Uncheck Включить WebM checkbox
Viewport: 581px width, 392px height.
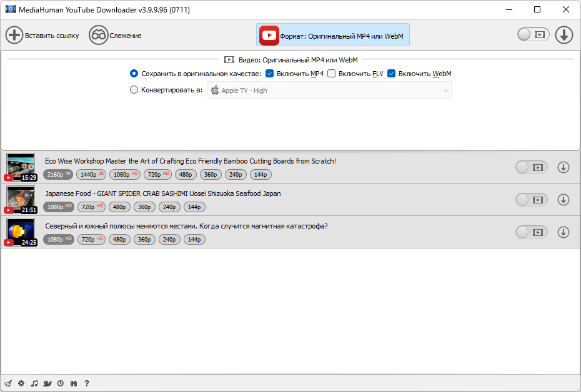391,74
